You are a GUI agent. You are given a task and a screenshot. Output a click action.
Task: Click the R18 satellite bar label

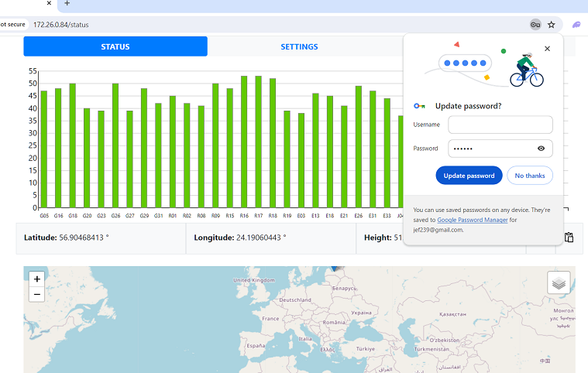coord(273,216)
